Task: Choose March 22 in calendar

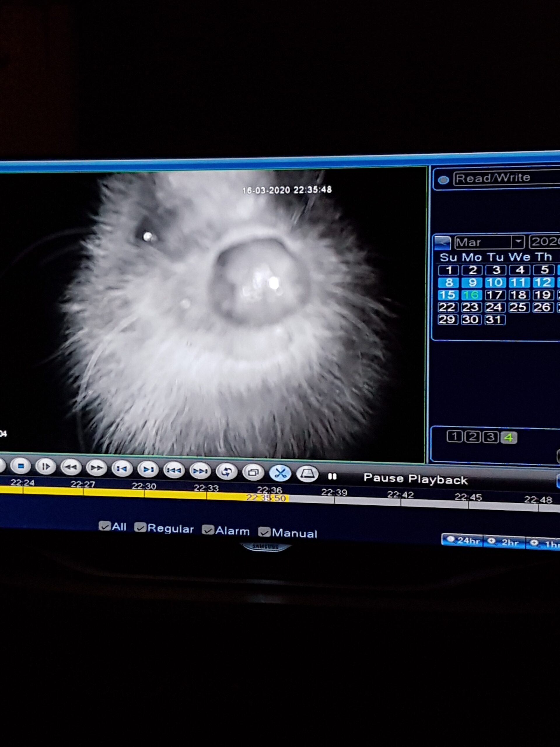Action: coord(448,307)
